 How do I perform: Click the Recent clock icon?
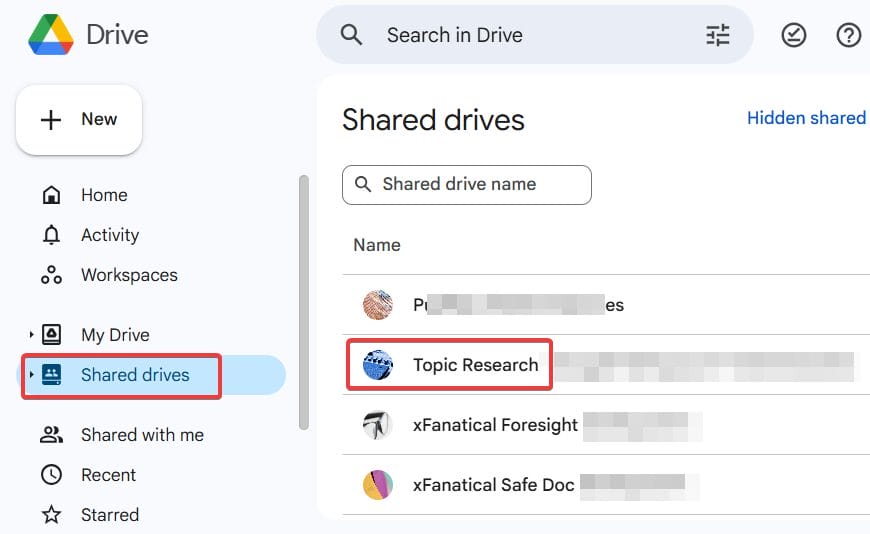(x=52, y=475)
